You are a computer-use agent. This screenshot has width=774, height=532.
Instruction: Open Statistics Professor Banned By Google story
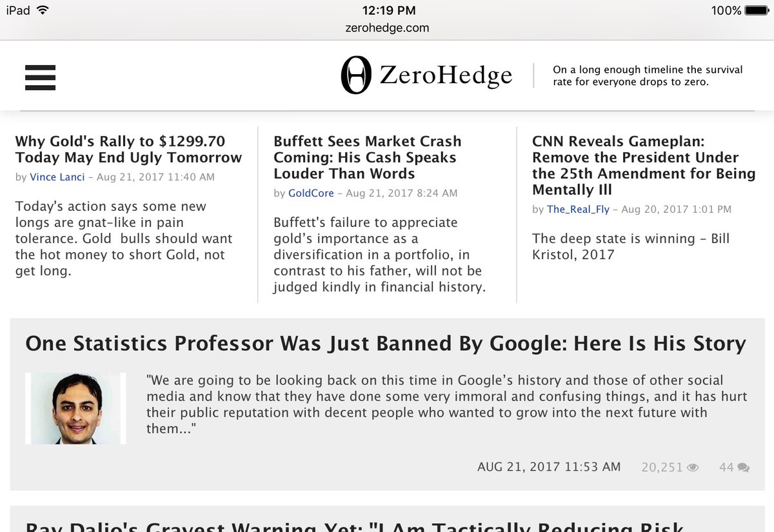click(x=385, y=343)
